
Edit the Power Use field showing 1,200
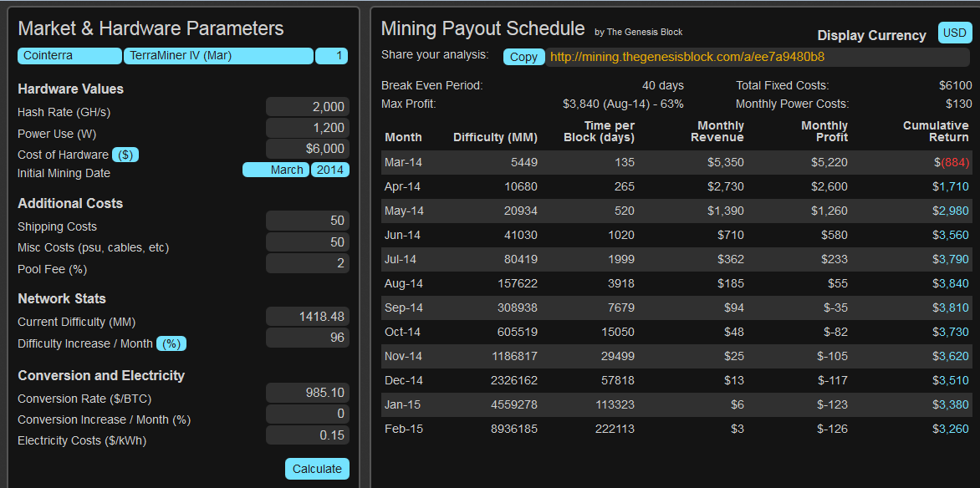308,128
